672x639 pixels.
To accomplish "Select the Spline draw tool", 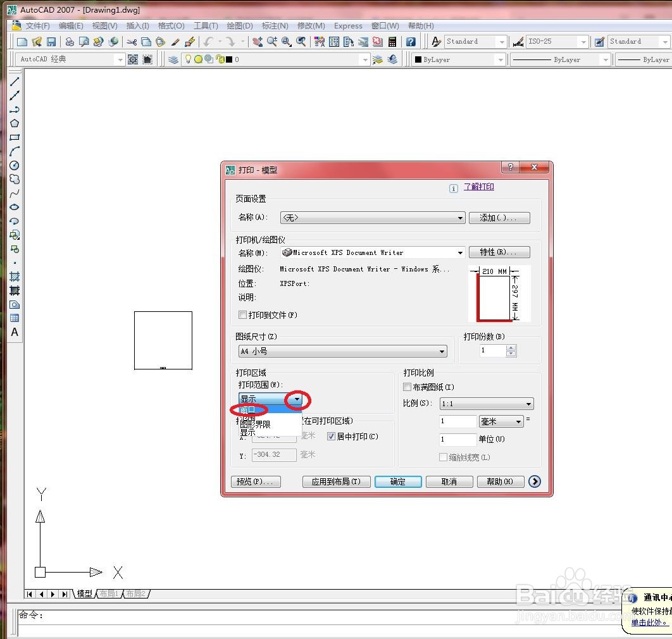I will (14, 194).
